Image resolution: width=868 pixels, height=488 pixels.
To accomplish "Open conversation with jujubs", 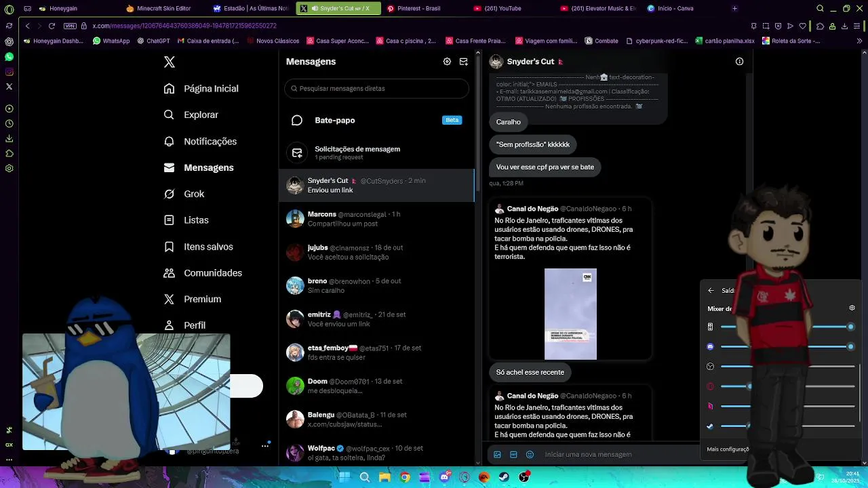I will [377, 252].
